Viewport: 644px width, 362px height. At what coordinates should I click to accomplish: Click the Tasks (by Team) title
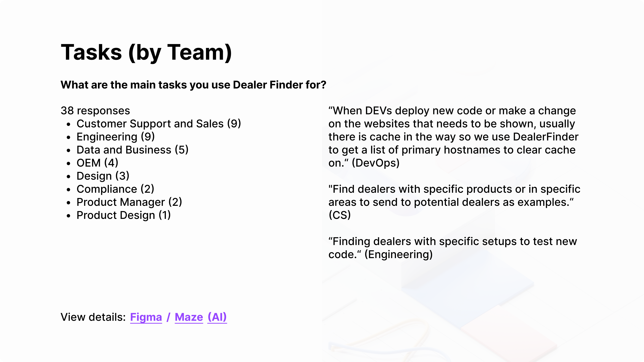point(146,52)
